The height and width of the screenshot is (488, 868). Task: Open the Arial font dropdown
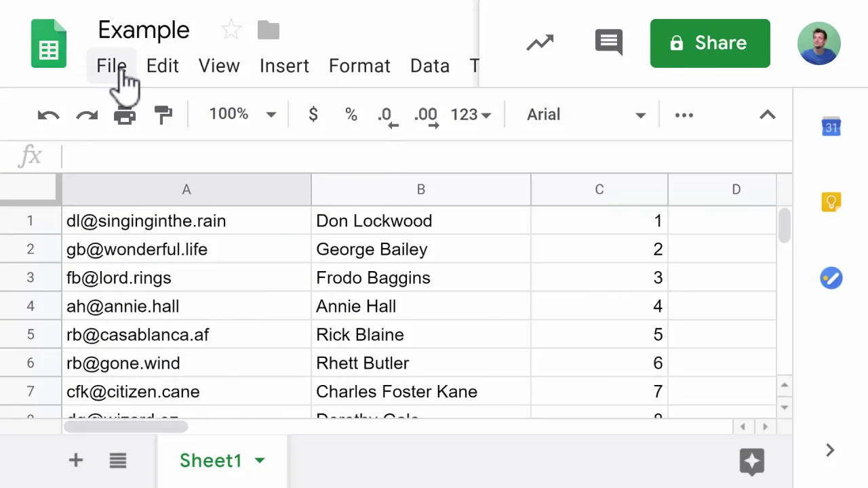[585, 115]
